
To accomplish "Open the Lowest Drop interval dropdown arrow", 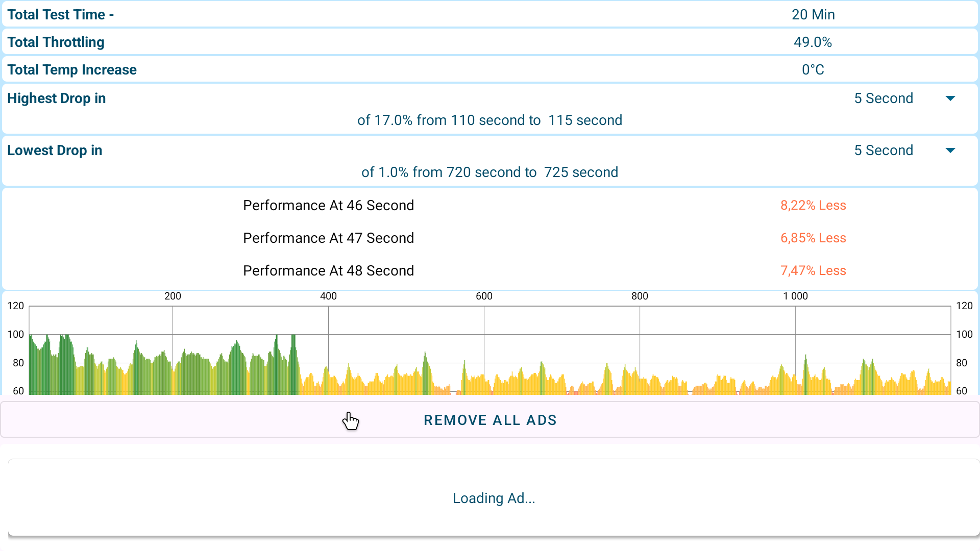I will click(x=950, y=151).
